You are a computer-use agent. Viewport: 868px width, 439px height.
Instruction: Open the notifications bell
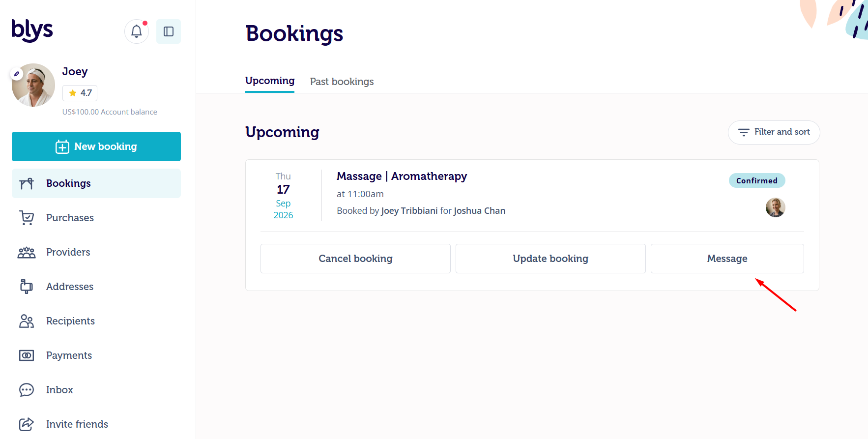point(137,31)
